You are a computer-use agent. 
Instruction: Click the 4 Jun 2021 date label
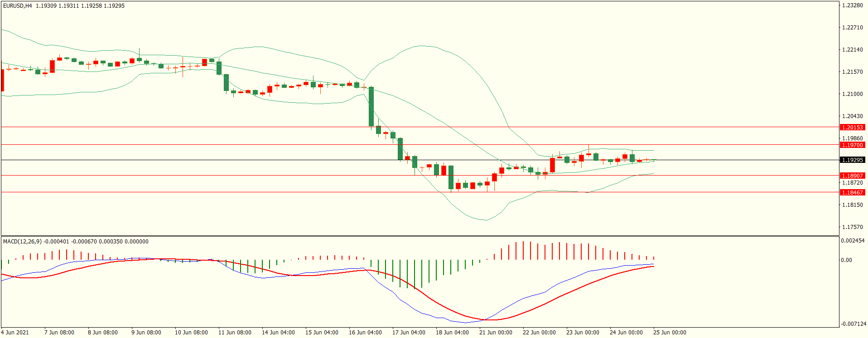(15, 333)
